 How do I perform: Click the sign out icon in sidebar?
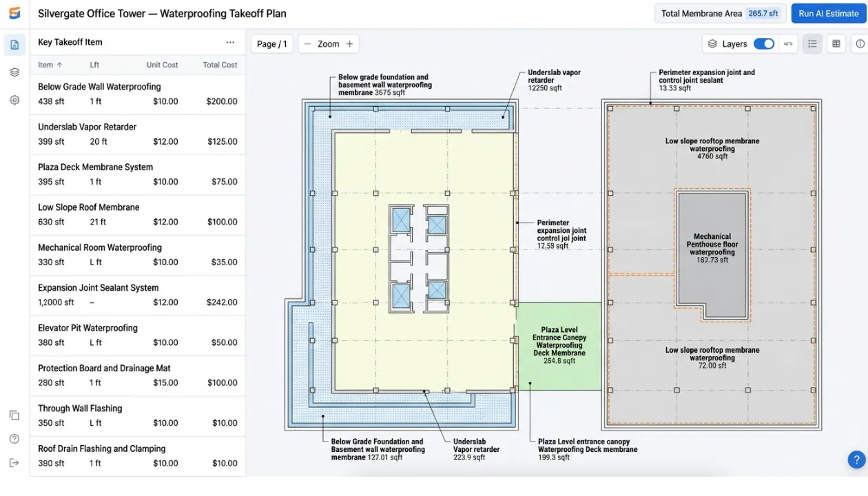click(x=14, y=463)
